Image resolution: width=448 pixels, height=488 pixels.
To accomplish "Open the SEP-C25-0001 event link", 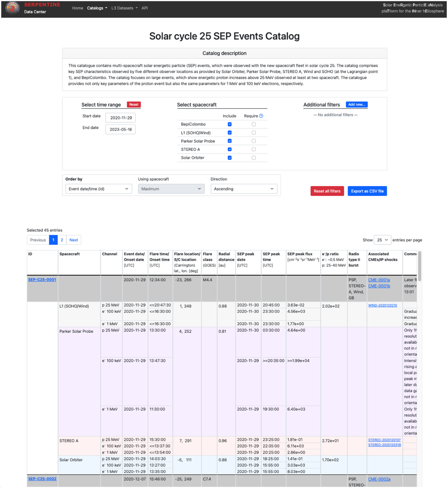I will pos(42,280).
